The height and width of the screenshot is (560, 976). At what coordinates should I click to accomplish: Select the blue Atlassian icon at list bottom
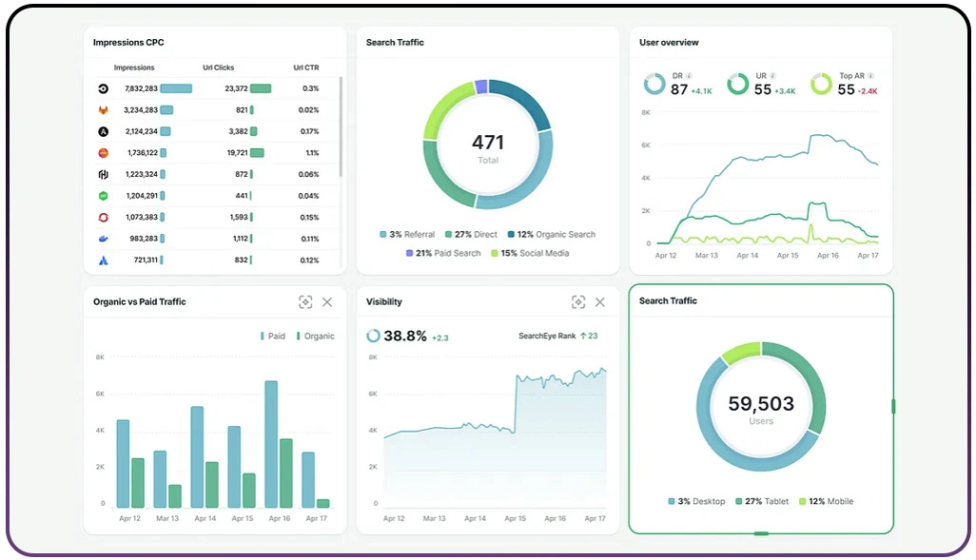tap(102, 260)
